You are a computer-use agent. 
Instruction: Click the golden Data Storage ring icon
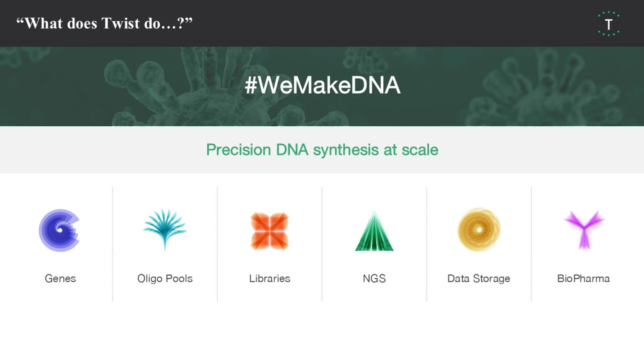click(479, 230)
